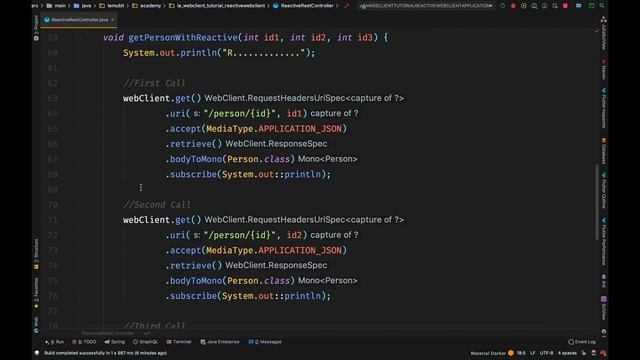640x360 pixels.
Task: Click the '//First Call' comment line
Action: pos(154,83)
